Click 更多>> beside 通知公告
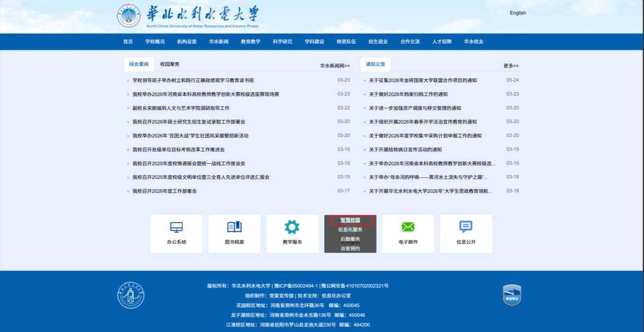Image resolution: width=644 pixels, height=332 pixels. [511, 66]
